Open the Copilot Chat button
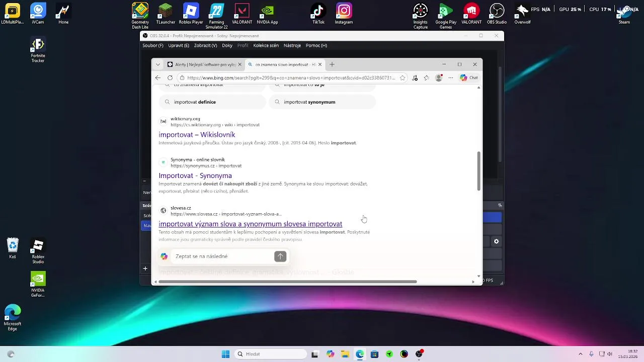Viewport: 644px width, 362px height. 469,78
